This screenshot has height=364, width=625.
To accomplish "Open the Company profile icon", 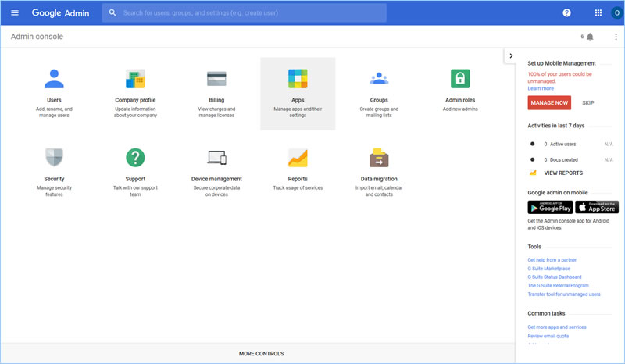I will click(135, 79).
